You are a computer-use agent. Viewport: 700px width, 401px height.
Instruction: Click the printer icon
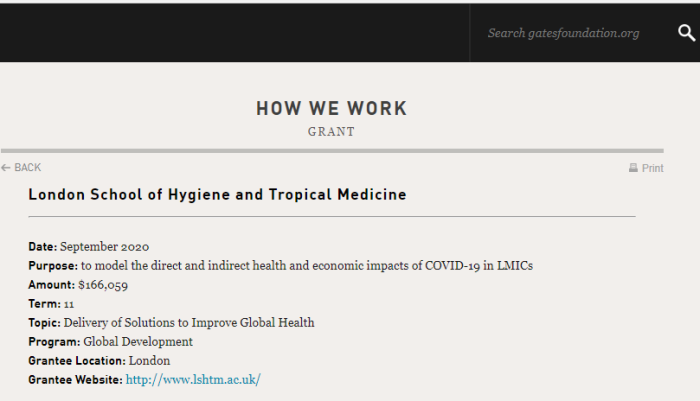633,168
